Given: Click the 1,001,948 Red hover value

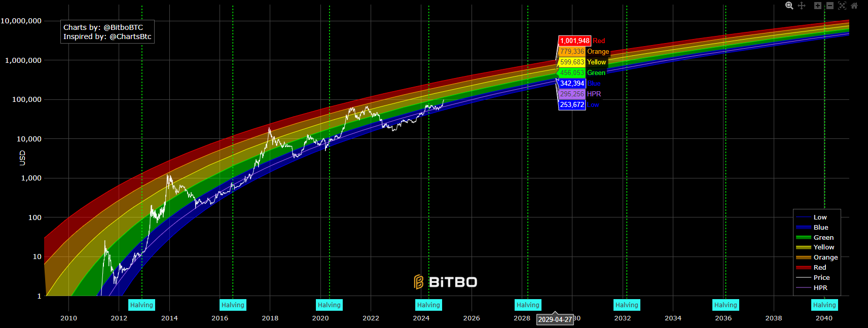Looking at the screenshot, I should pyautogui.click(x=575, y=41).
